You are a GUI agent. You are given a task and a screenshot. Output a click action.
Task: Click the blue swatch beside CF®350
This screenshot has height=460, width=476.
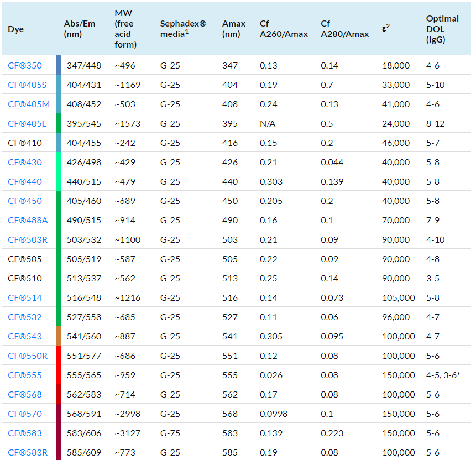(59, 65)
